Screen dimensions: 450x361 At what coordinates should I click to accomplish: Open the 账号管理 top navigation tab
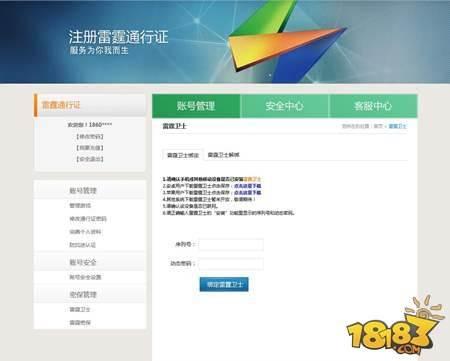tap(196, 106)
